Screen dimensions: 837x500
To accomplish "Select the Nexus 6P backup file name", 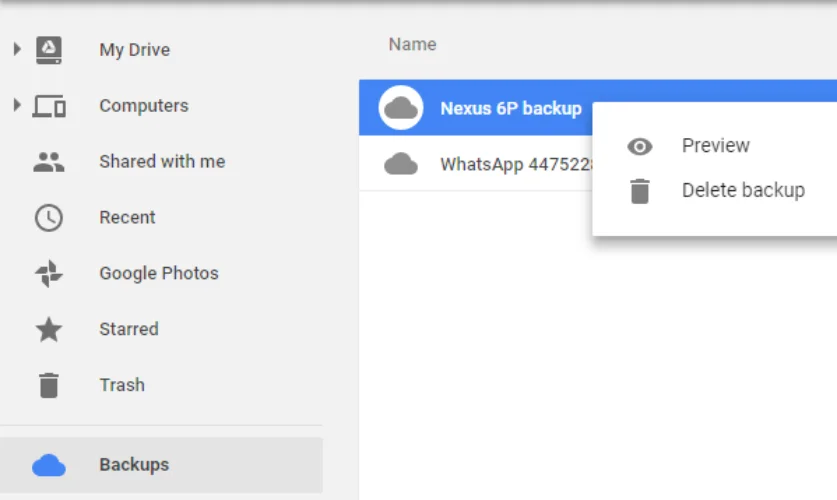I will [x=510, y=108].
